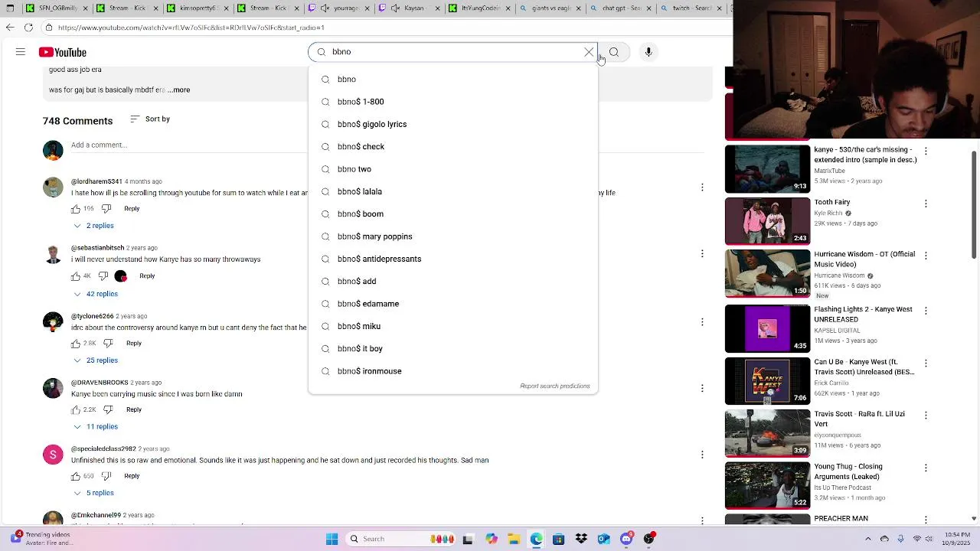Expand 2 replies under lordharem5341 comment
The image size is (980, 551).
93,226
